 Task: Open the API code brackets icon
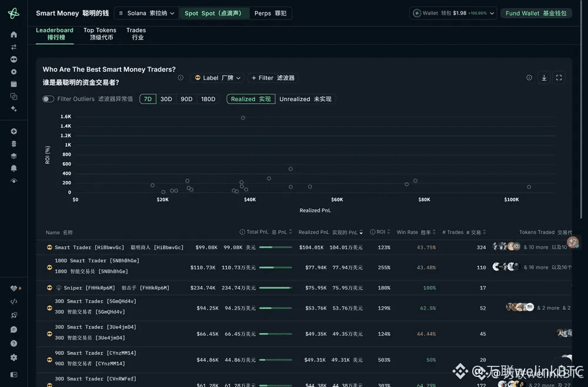[x=14, y=302]
